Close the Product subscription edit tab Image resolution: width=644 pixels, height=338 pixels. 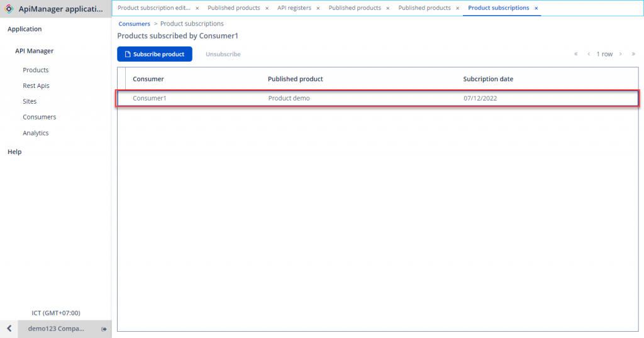pyautogui.click(x=197, y=8)
